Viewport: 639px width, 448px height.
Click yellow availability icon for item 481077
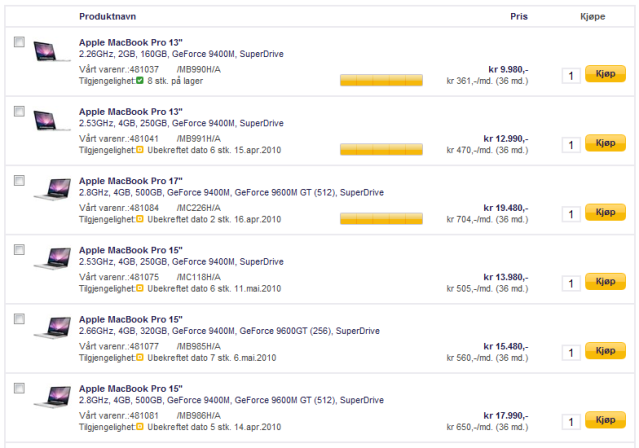click(x=140, y=358)
